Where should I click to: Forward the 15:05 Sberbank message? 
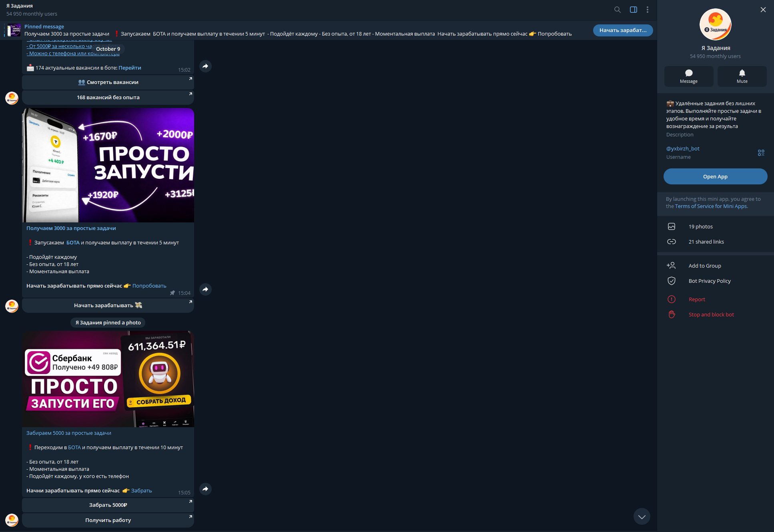coord(205,489)
